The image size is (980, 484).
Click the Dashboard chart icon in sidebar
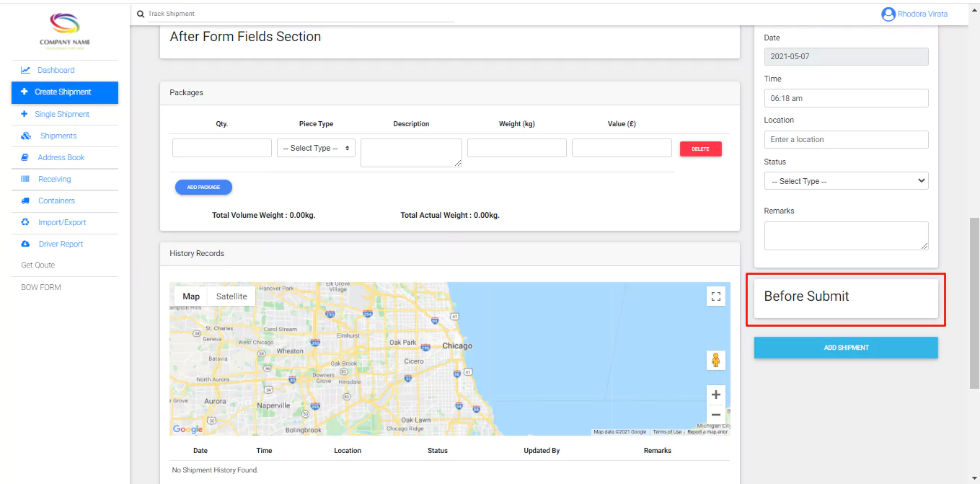point(25,70)
